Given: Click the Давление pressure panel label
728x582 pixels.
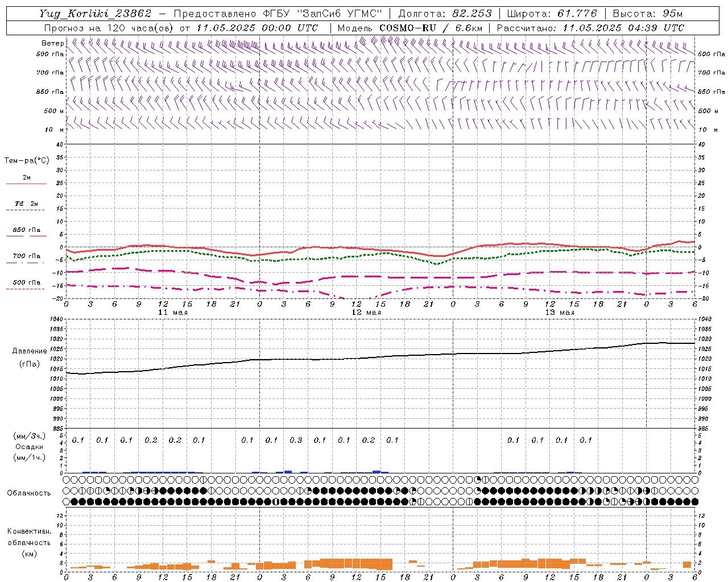Looking at the screenshot, I should [x=30, y=351].
